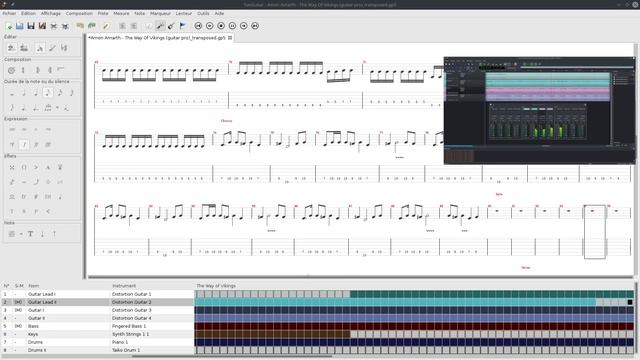Toggle fade-in effect icon
The image size is (640, 360).
48,211
